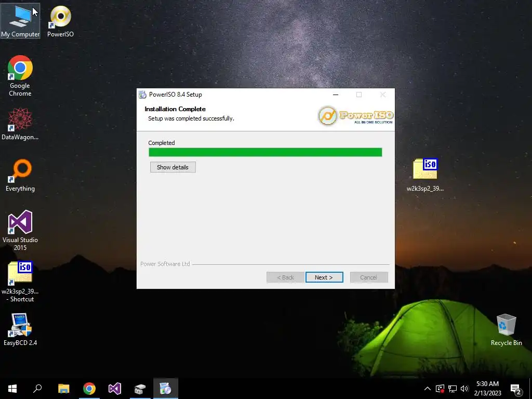The height and width of the screenshot is (399, 532).
Task: Click the 'PowerISO 8.4 Setup' window title
Action: click(x=176, y=95)
